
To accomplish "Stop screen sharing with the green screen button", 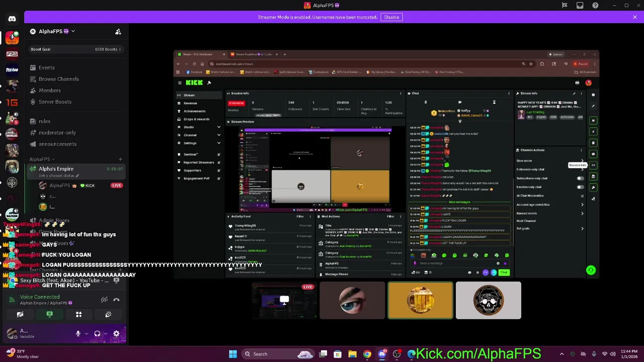I will (x=49, y=314).
